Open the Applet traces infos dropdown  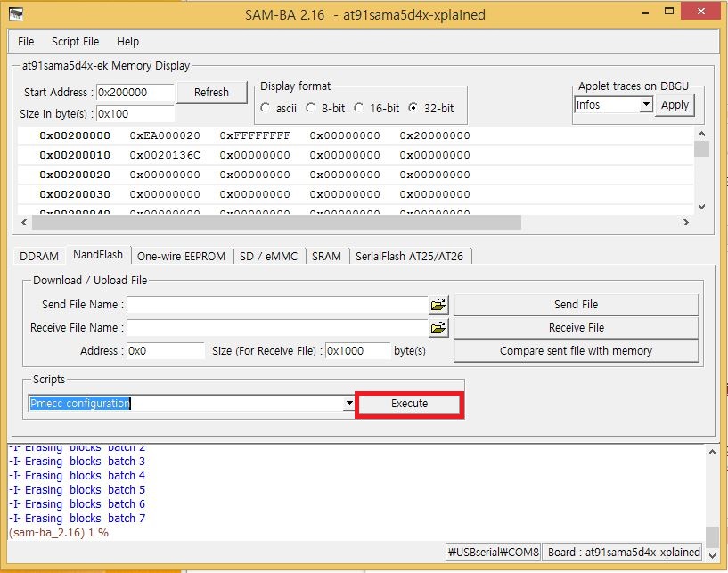click(x=646, y=105)
